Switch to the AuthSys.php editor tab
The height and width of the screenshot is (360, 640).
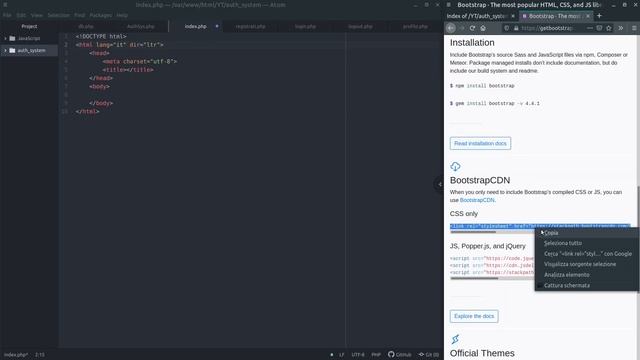pyautogui.click(x=140, y=26)
